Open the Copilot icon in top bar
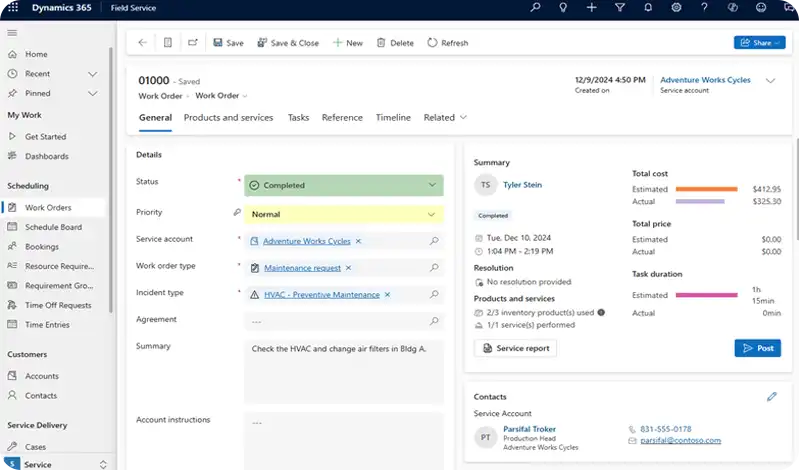Viewport: 799px width, 470px height. pos(733,8)
